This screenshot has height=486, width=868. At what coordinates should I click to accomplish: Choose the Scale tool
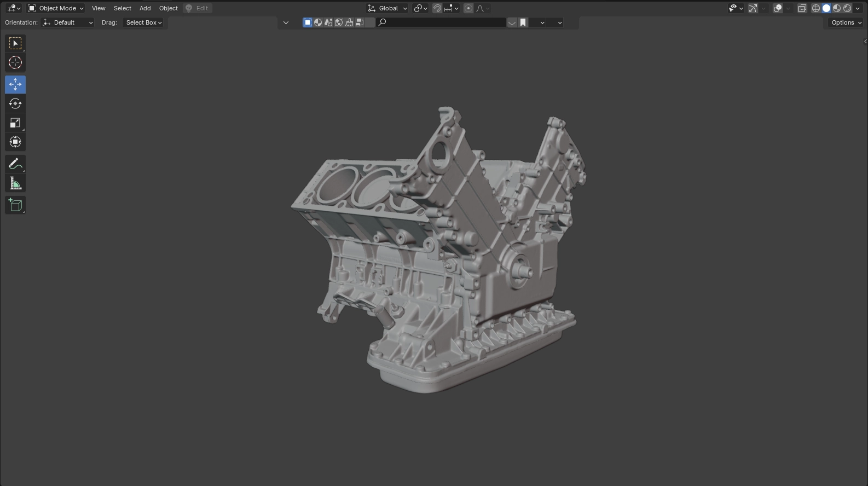pos(15,123)
